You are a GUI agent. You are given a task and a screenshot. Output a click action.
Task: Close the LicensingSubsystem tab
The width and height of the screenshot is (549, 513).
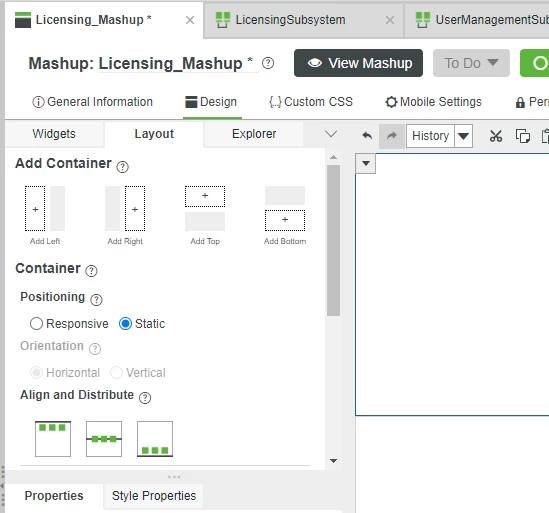(390, 20)
